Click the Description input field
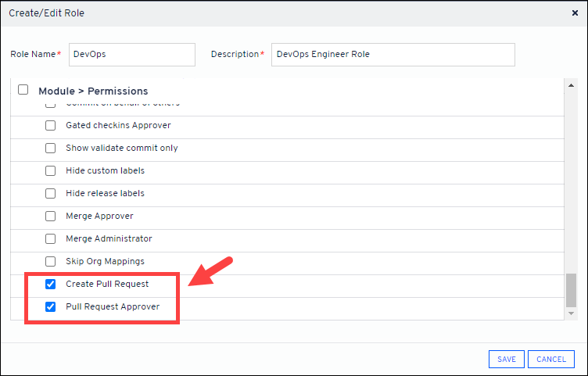This screenshot has height=376, width=588. tap(393, 55)
